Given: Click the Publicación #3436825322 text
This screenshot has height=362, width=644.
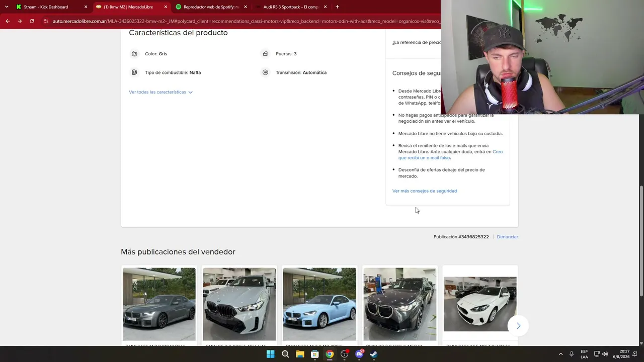Looking at the screenshot, I should click(x=461, y=237).
